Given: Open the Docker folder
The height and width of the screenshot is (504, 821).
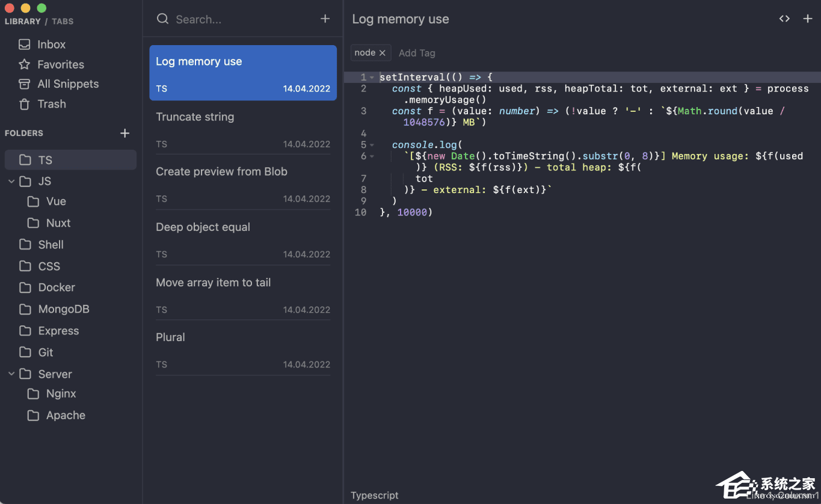Looking at the screenshot, I should pos(57,287).
